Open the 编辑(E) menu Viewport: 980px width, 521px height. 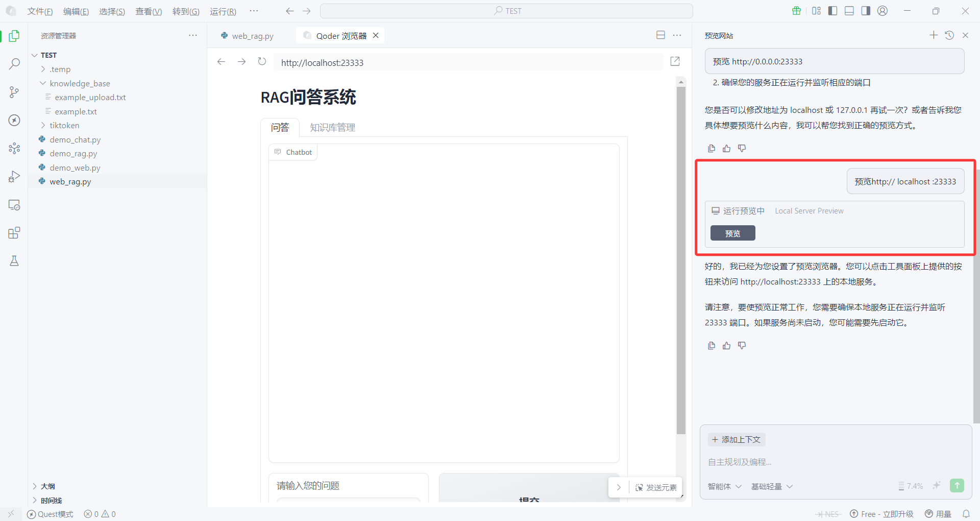(x=76, y=11)
